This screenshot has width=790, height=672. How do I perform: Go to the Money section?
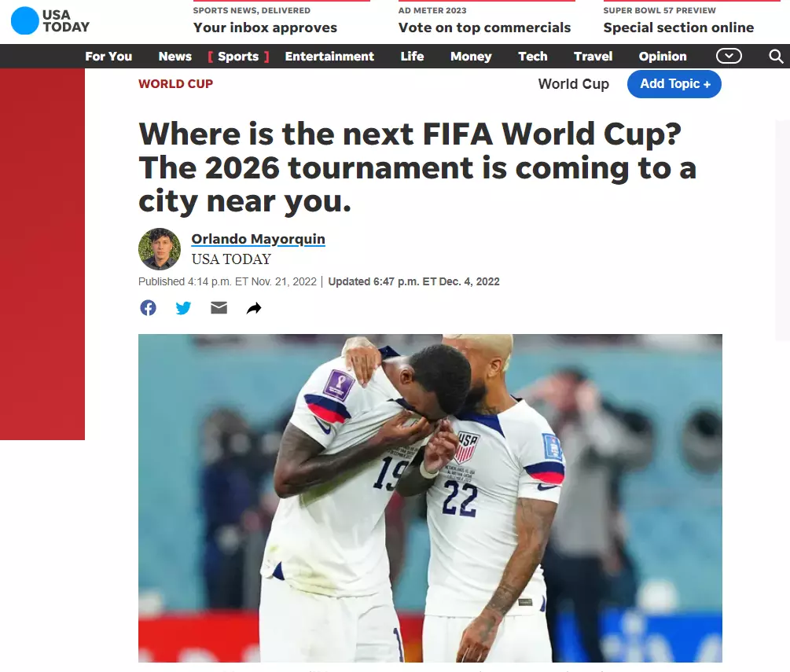(471, 57)
